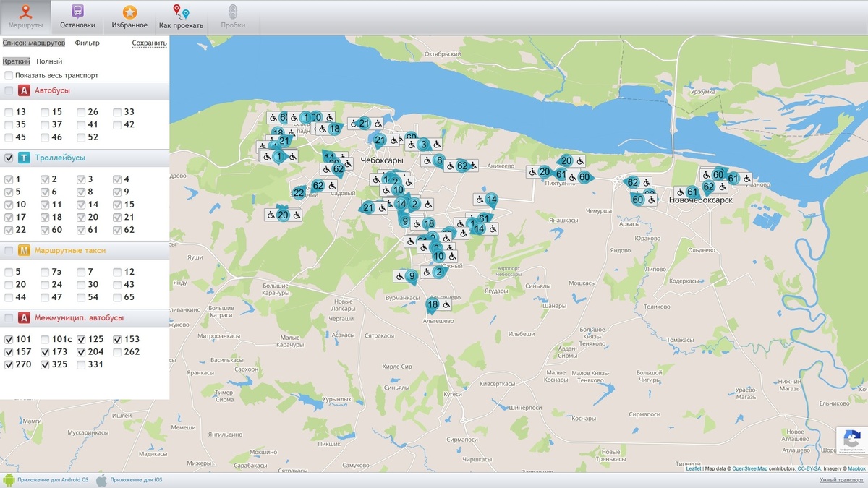
Task: Click the Межмуницип. автобусы A icon
Action: tap(24, 317)
